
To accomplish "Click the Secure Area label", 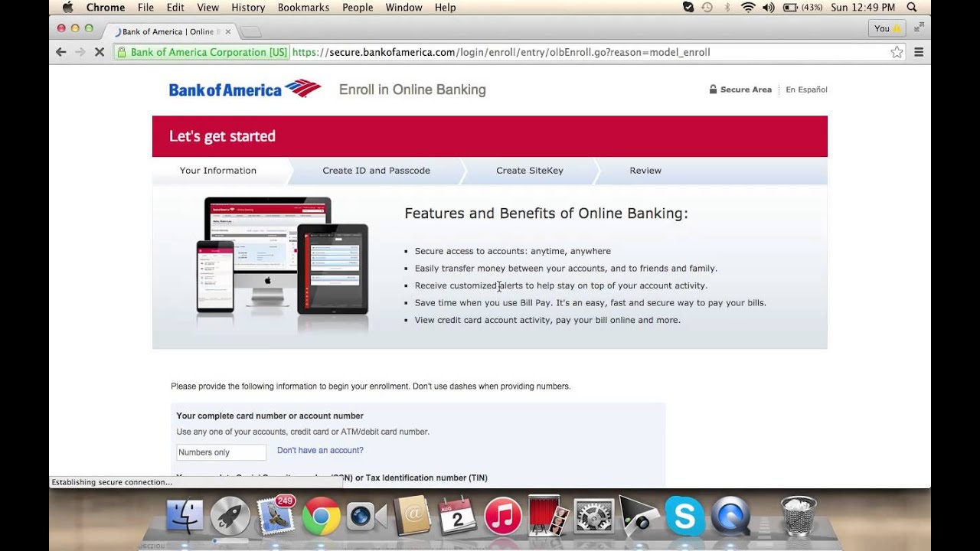I will tap(740, 90).
